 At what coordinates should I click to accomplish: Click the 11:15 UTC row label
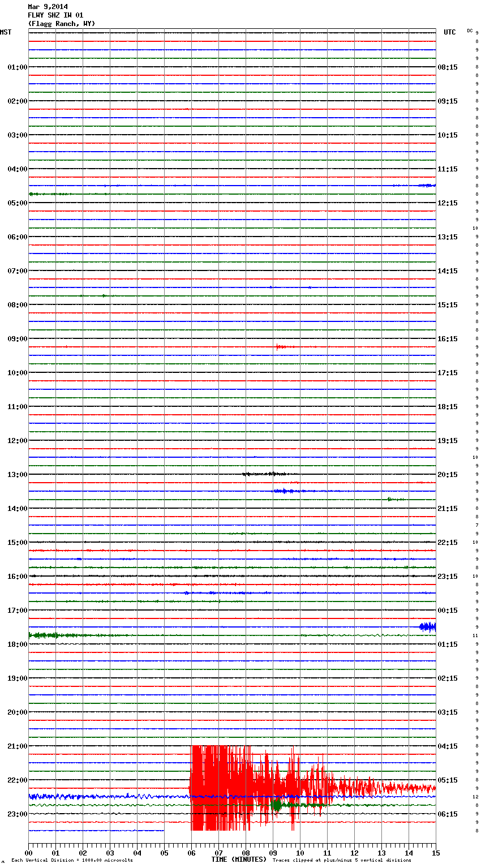448,169
